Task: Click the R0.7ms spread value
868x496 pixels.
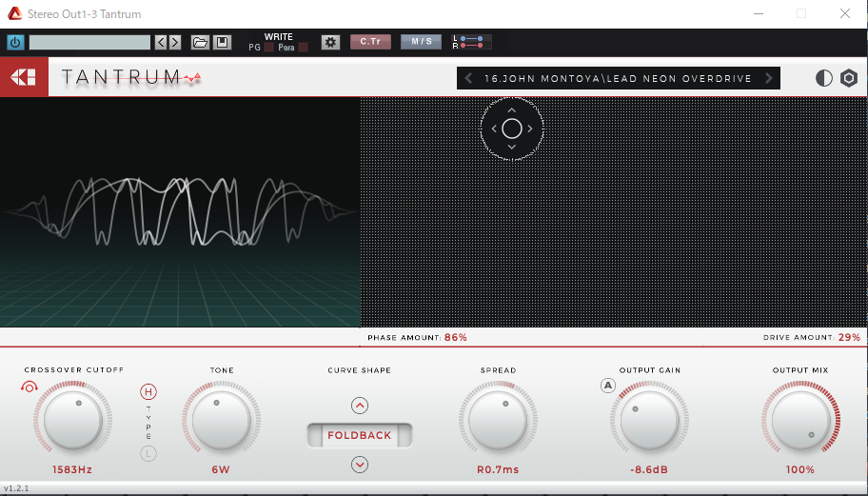Action: (498, 469)
